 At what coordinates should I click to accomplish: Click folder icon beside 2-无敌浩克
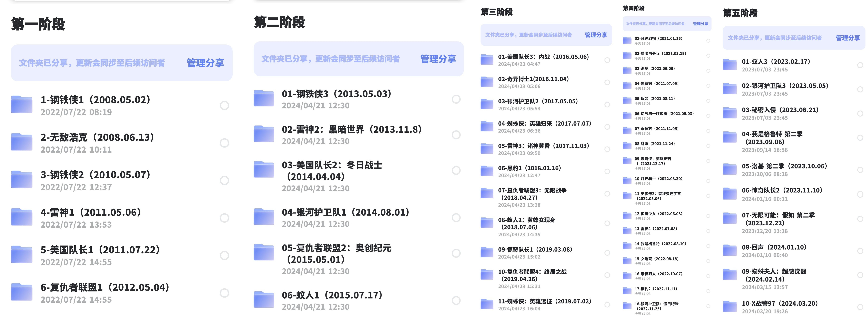[x=22, y=142]
